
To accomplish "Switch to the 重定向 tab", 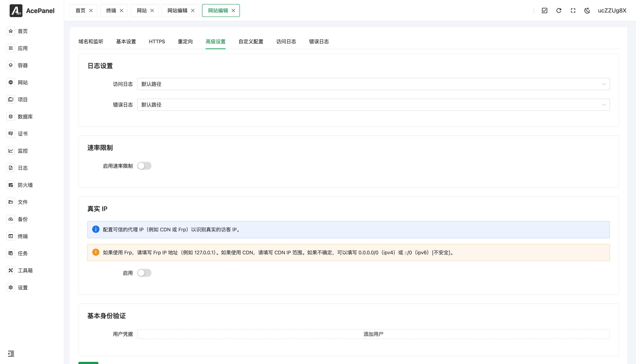I will pyautogui.click(x=185, y=41).
